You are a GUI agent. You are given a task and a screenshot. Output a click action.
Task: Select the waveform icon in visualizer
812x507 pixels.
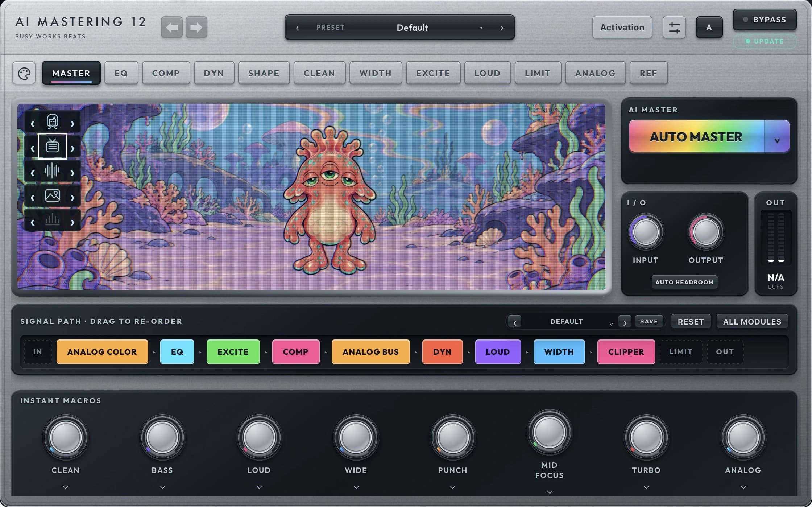pos(53,171)
